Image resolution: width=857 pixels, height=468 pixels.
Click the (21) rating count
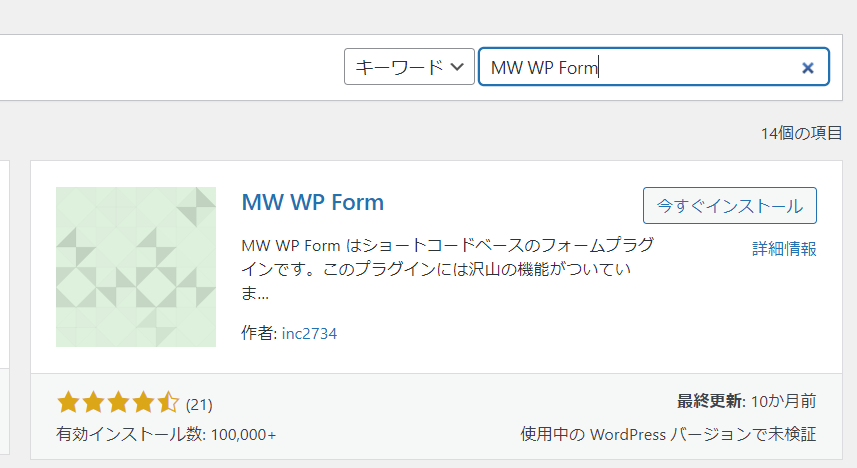(x=199, y=405)
